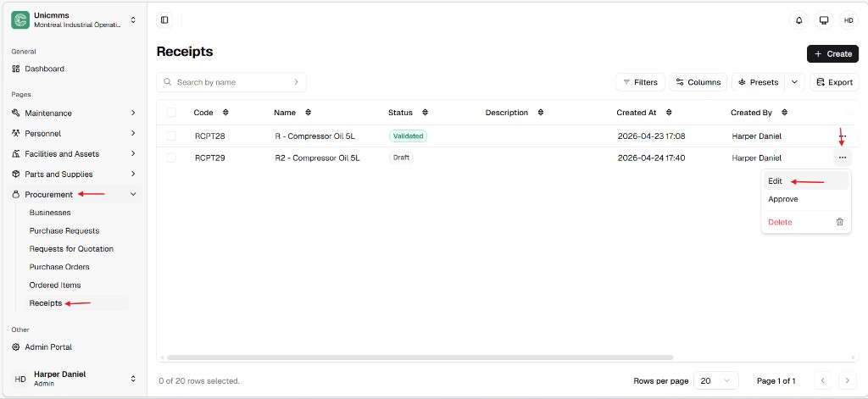Sort by Description column arrows
Screen dimensions: 868x399
point(540,113)
